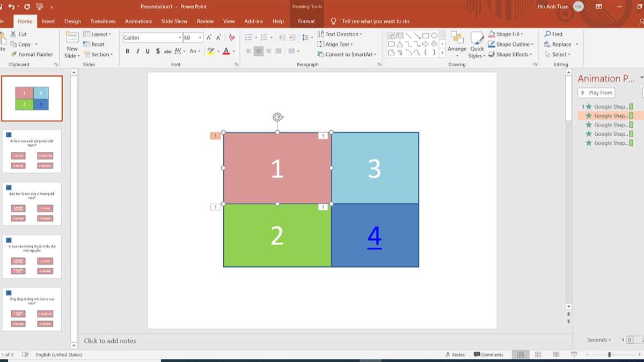
Task: Toggle Italic formatting
Action: [x=138, y=51]
